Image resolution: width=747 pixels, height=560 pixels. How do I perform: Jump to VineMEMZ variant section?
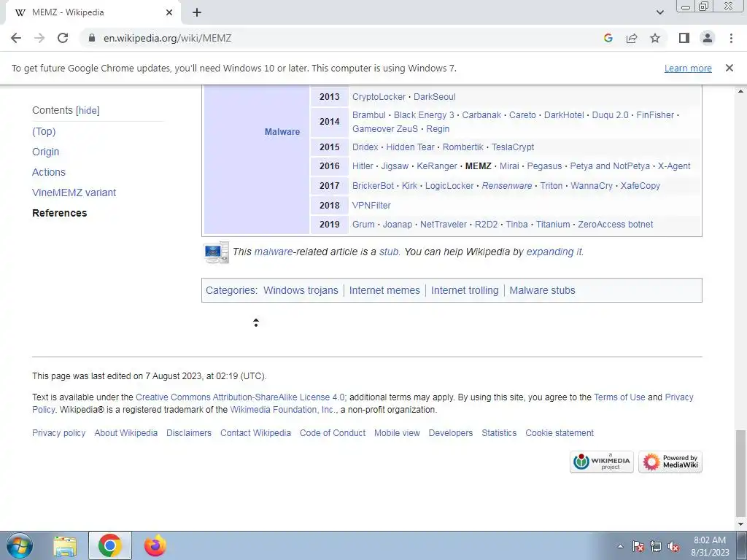point(74,192)
